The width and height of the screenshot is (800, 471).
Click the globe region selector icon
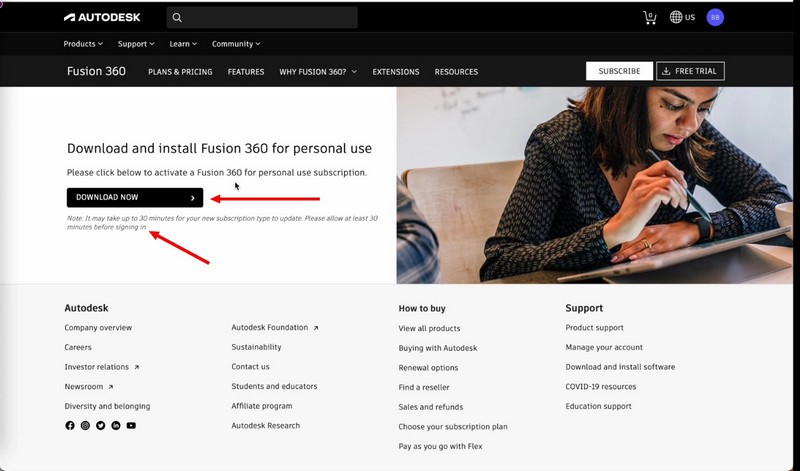tap(677, 17)
